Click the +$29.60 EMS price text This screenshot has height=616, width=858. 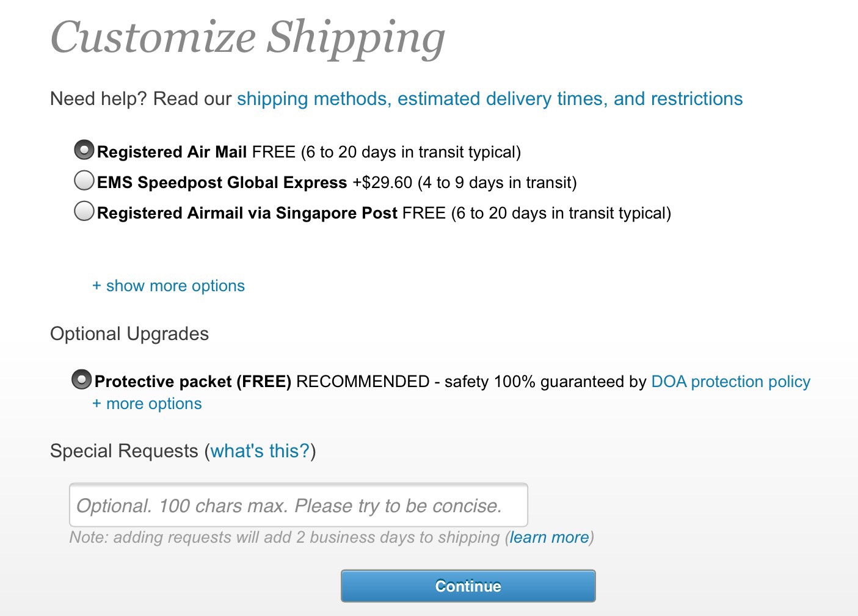pos(382,183)
